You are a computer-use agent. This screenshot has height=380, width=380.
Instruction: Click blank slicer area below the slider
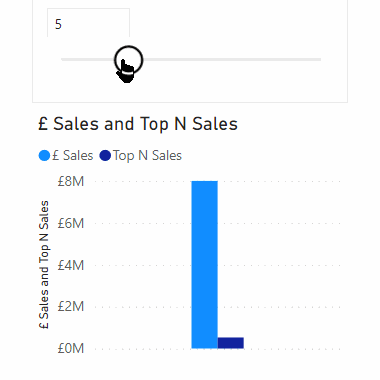coord(233,87)
